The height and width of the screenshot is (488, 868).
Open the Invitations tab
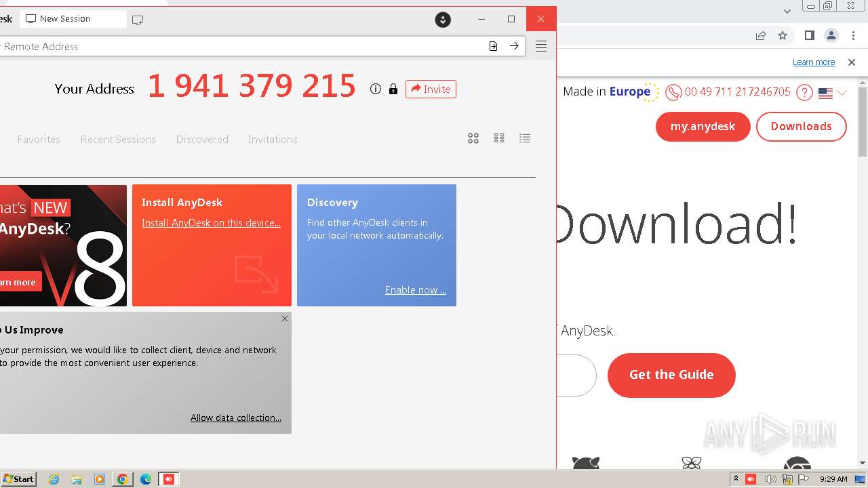click(x=273, y=139)
